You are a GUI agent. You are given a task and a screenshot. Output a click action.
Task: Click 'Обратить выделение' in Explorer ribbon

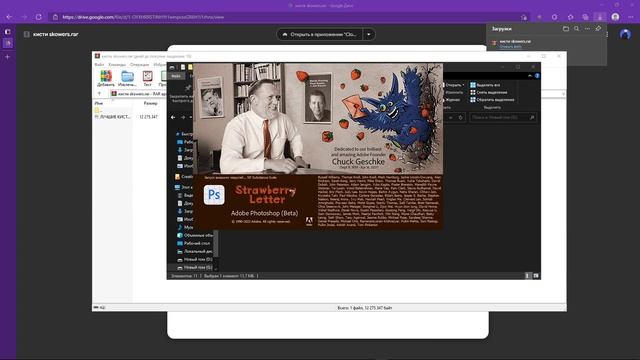pyautogui.click(x=492, y=100)
